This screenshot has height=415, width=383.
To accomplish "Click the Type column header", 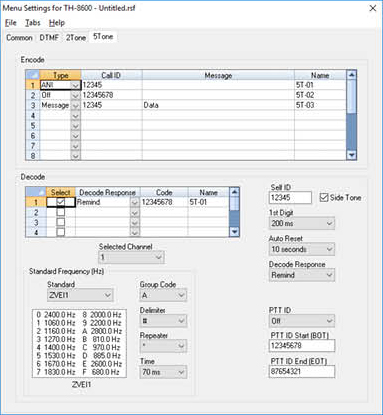I will 60,75.
